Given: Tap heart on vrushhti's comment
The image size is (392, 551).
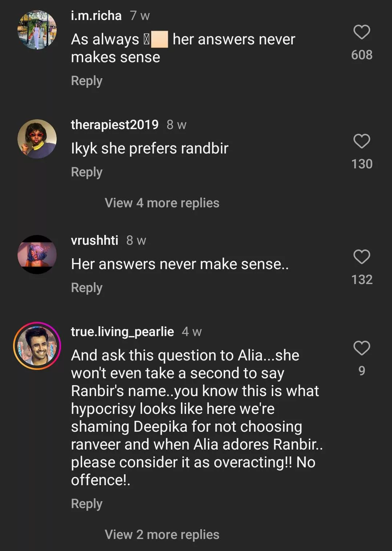Looking at the screenshot, I should [361, 257].
